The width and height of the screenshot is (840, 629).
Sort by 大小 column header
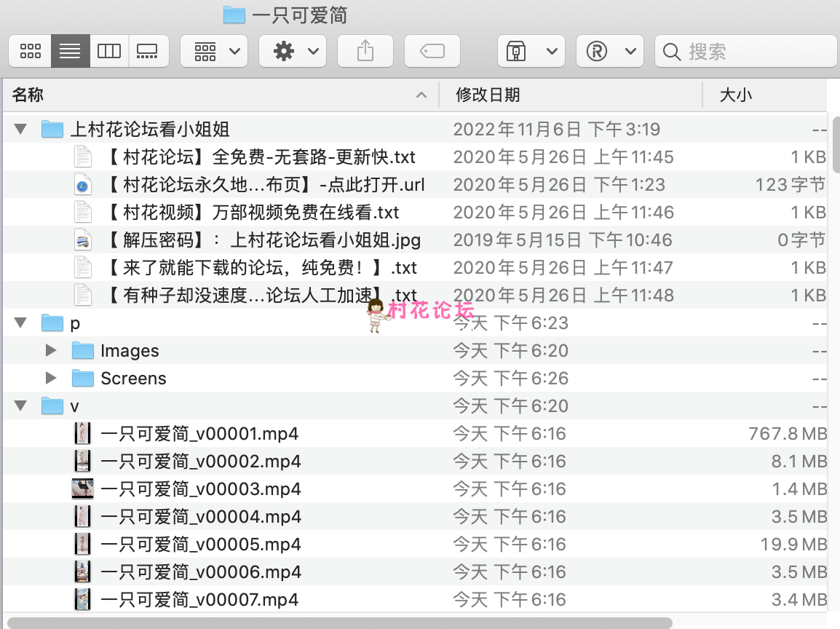click(735, 95)
